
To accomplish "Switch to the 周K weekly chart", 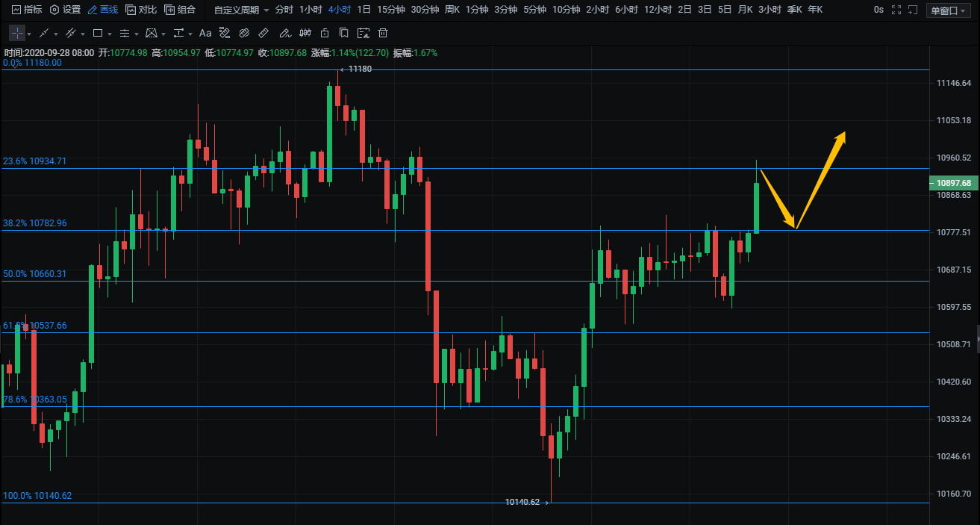I will pyautogui.click(x=452, y=10).
